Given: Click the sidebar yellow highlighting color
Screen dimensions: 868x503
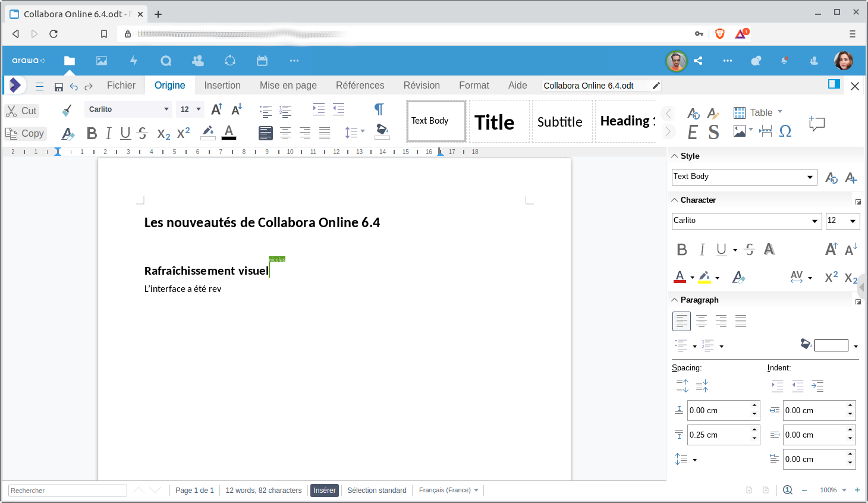Looking at the screenshot, I should pyautogui.click(x=705, y=277).
